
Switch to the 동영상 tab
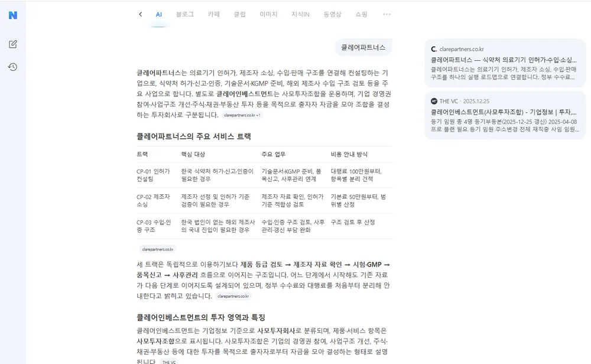tap(332, 14)
